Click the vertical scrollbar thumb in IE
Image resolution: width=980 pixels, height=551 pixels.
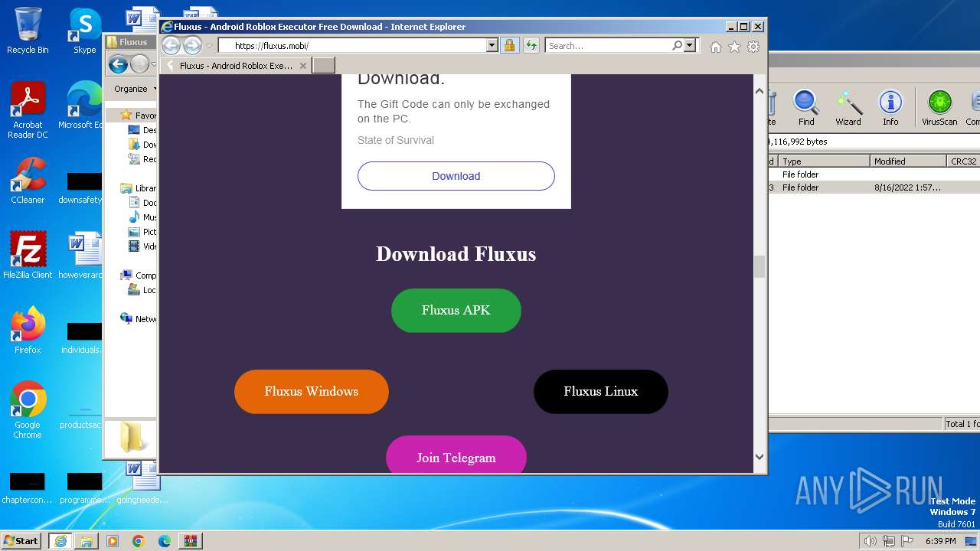(759, 266)
